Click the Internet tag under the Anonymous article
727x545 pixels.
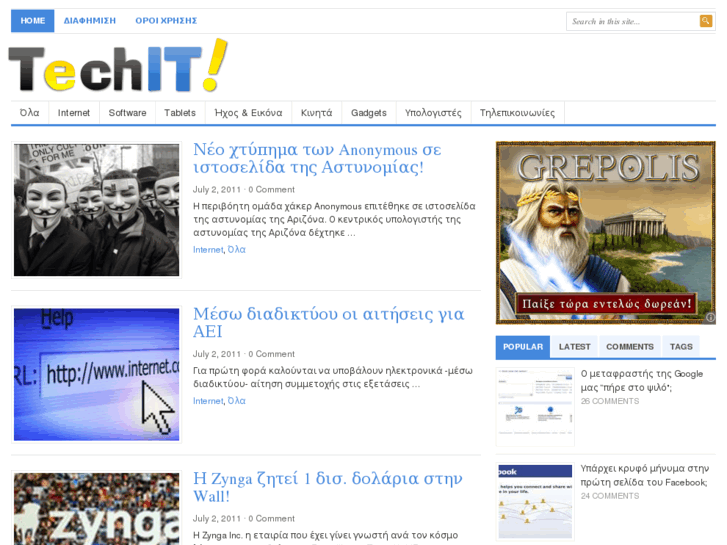coord(208,250)
